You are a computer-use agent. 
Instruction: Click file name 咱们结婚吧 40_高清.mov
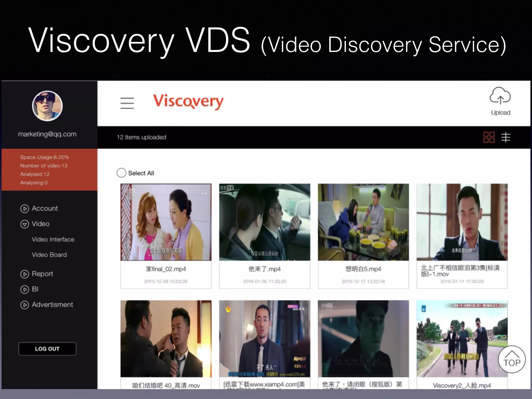pos(166,385)
